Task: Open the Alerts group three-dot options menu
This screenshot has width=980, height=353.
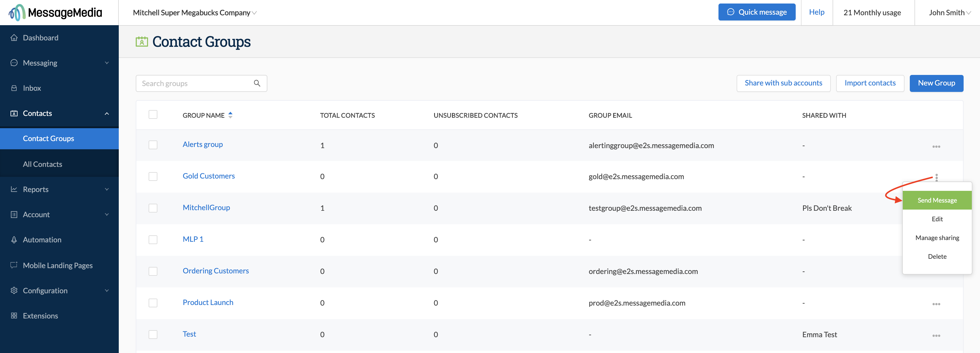Action: [936, 147]
